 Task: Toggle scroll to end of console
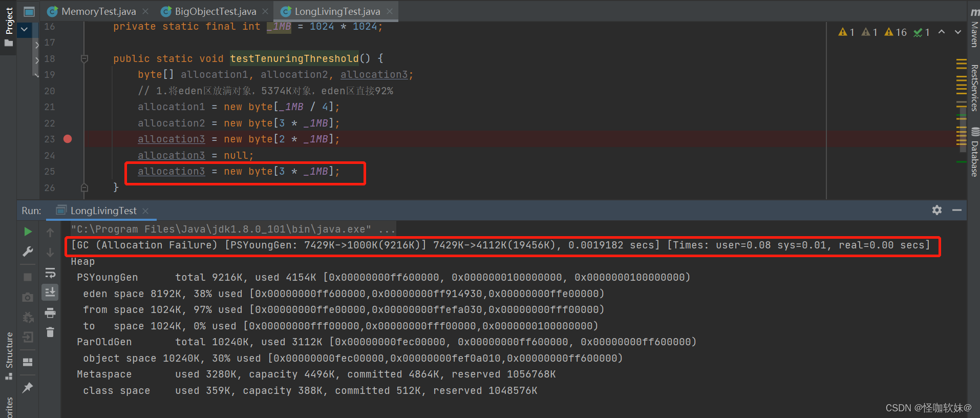(x=50, y=292)
